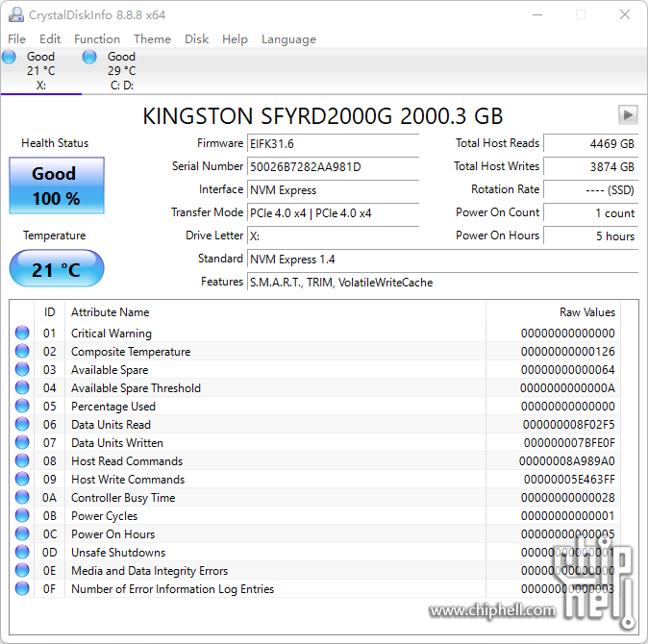Click the Raw Values column header

tap(553, 312)
